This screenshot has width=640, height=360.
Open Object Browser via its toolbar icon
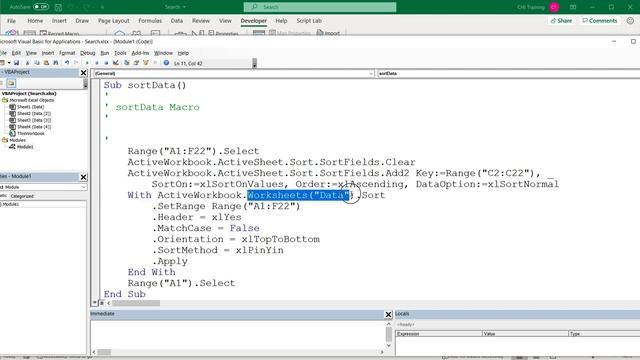(x=146, y=63)
